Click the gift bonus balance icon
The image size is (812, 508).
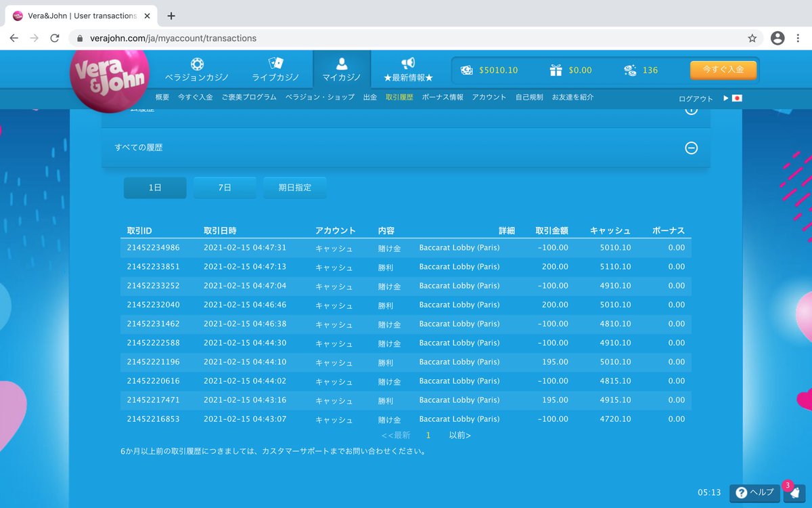click(x=556, y=70)
